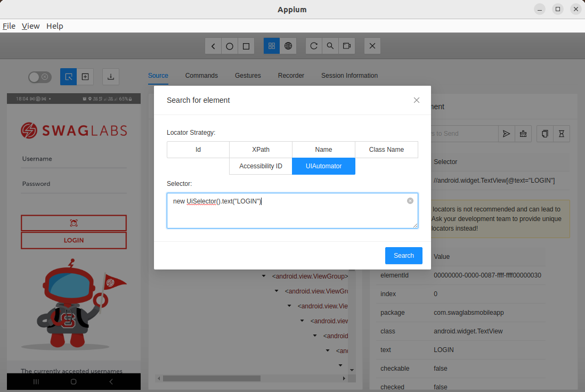585x392 pixels.
Task: Select the Accessibility ID locator strategy
Action: tap(261, 166)
